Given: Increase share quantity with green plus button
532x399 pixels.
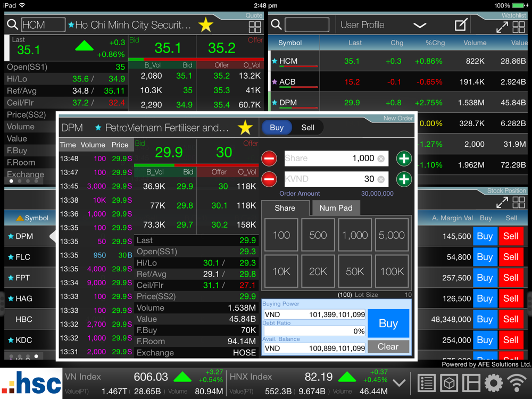Looking at the screenshot, I should pyautogui.click(x=404, y=159).
